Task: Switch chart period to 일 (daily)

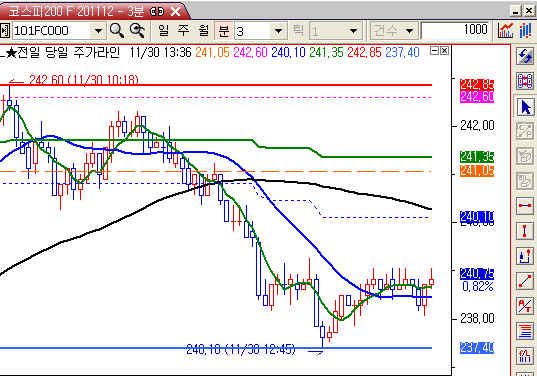Action: point(163,31)
